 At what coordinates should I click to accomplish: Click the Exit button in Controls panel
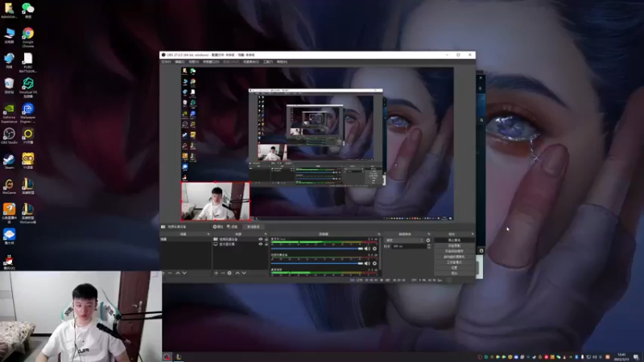pos(454,273)
